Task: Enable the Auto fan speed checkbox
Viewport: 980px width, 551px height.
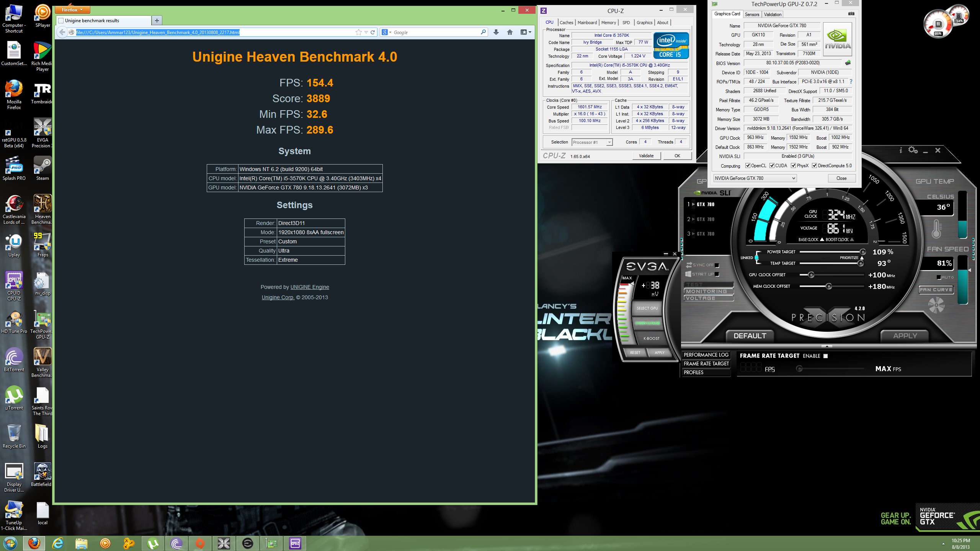Action: click(x=939, y=277)
